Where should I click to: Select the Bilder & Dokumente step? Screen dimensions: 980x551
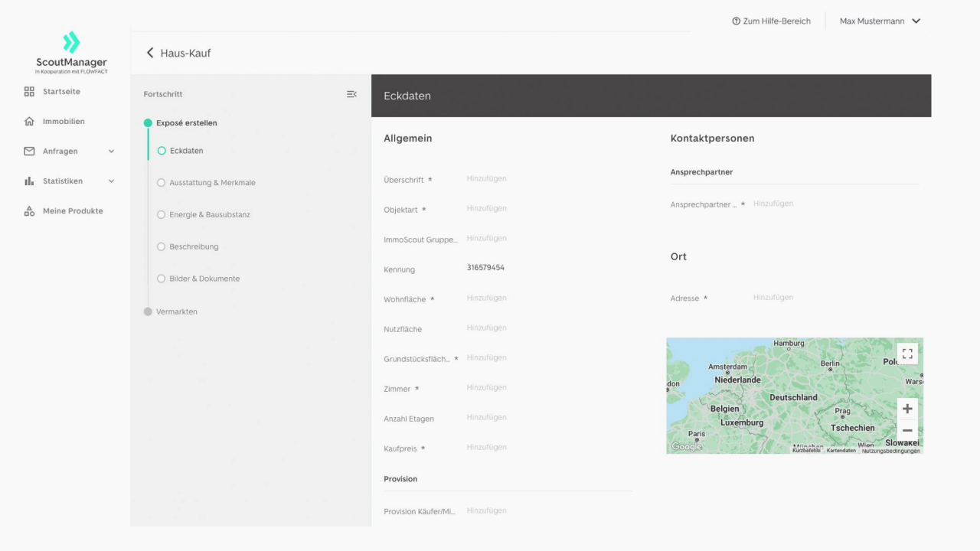pyautogui.click(x=204, y=279)
